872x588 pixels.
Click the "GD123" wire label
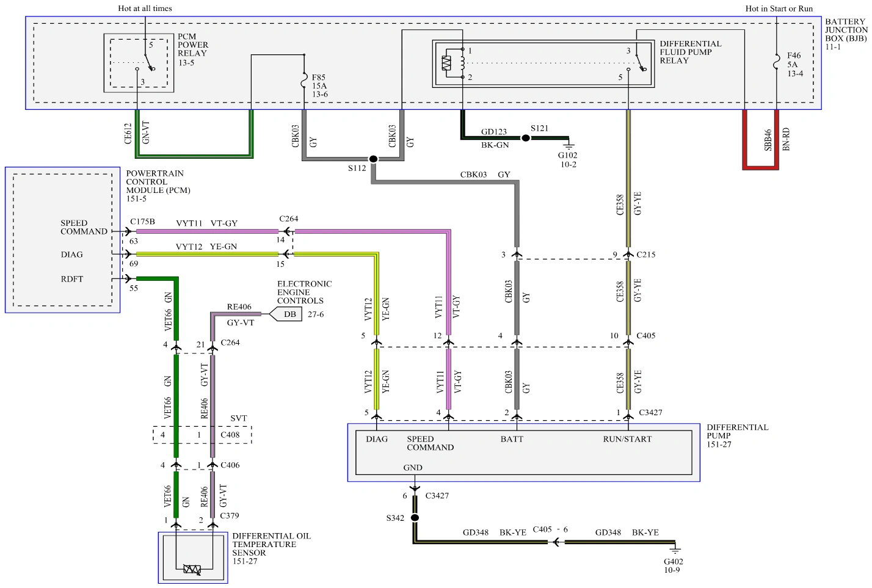[493, 132]
